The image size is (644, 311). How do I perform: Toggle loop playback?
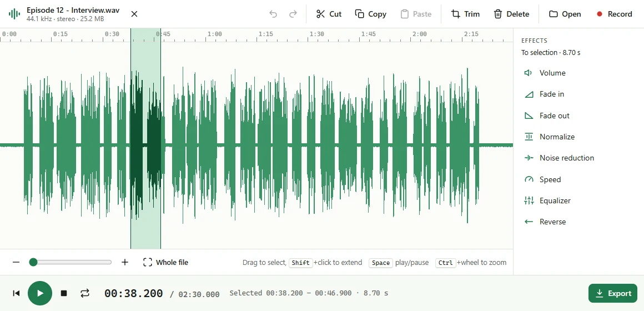coord(84,293)
